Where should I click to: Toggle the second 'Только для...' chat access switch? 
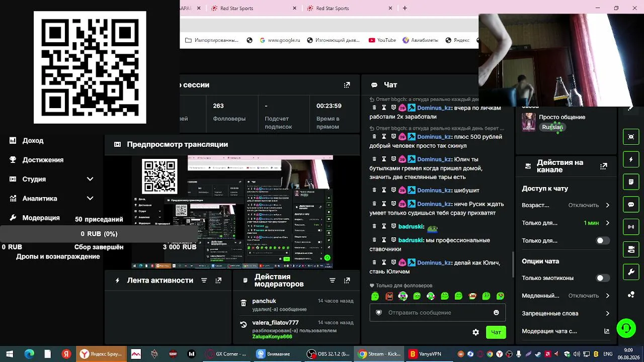click(x=603, y=241)
